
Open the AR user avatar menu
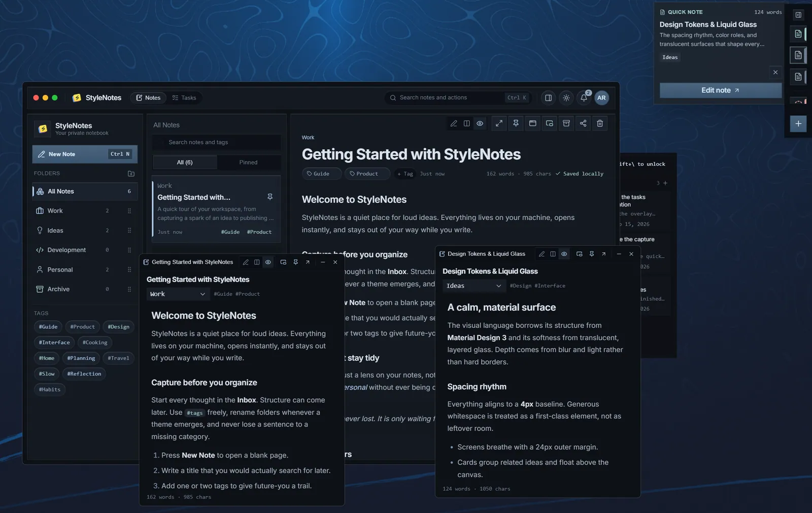[601, 98]
